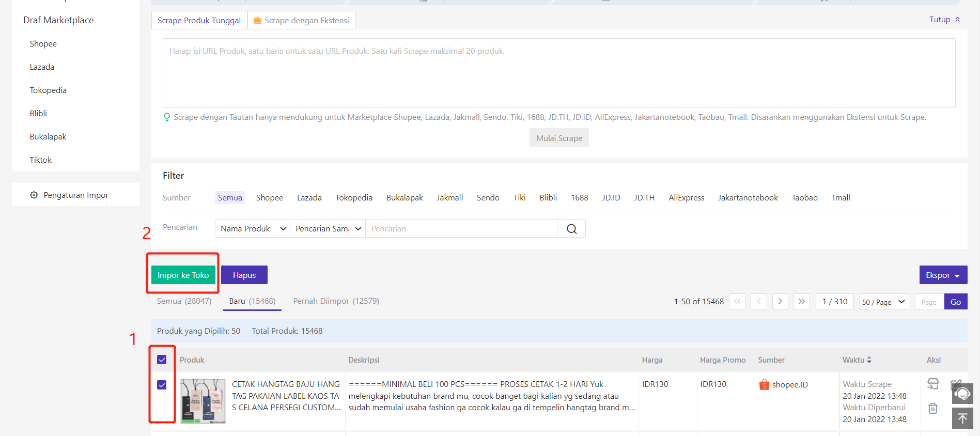Screen dimensions: 980x436
Task: Open the Ekspor dropdown button
Action: pyautogui.click(x=943, y=275)
